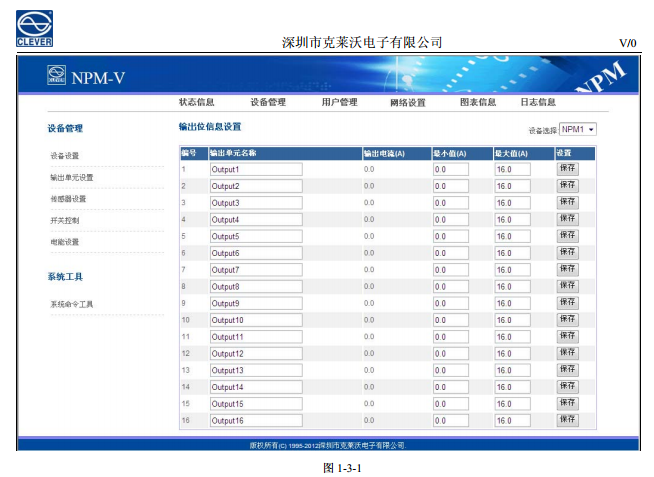This screenshot has width=654, height=477.
Task: Open the 设备管理 menu
Action: tap(268, 102)
